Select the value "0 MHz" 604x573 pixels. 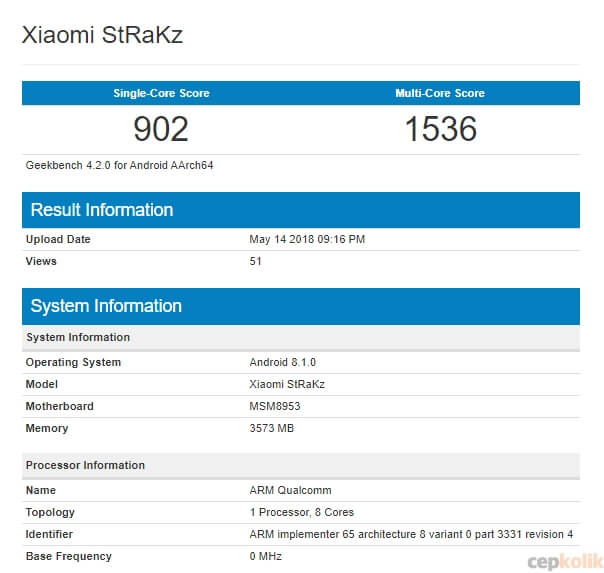[265, 556]
